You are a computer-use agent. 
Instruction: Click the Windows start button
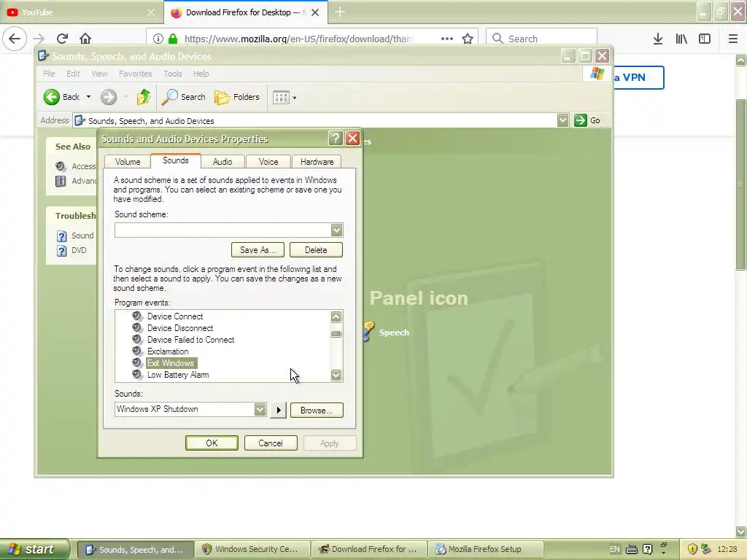[x=34, y=549]
